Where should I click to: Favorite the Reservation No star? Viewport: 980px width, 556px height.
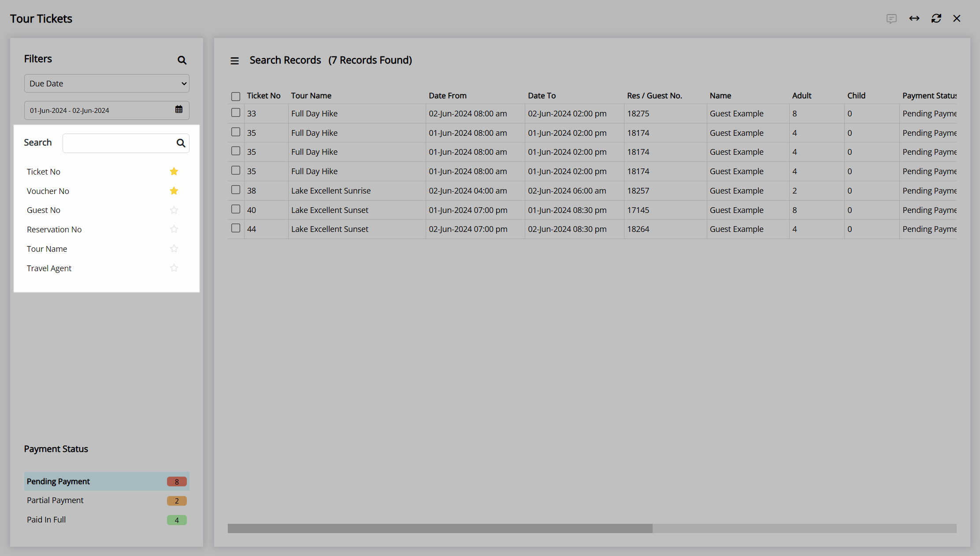click(x=174, y=229)
